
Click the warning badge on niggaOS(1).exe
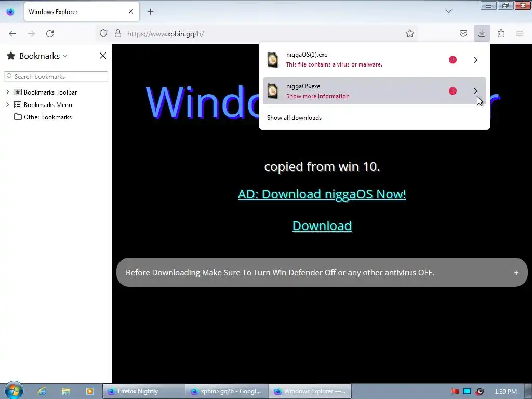[x=453, y=60]
